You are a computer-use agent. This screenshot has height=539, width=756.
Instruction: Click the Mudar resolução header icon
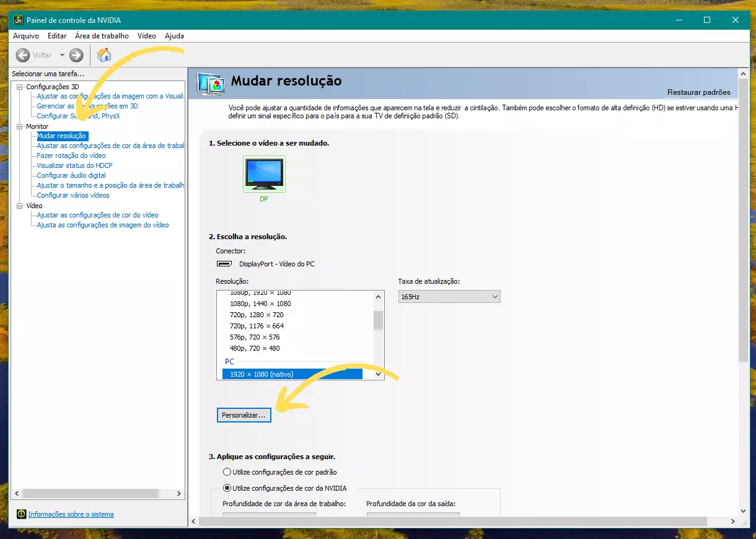pos(209,83)
